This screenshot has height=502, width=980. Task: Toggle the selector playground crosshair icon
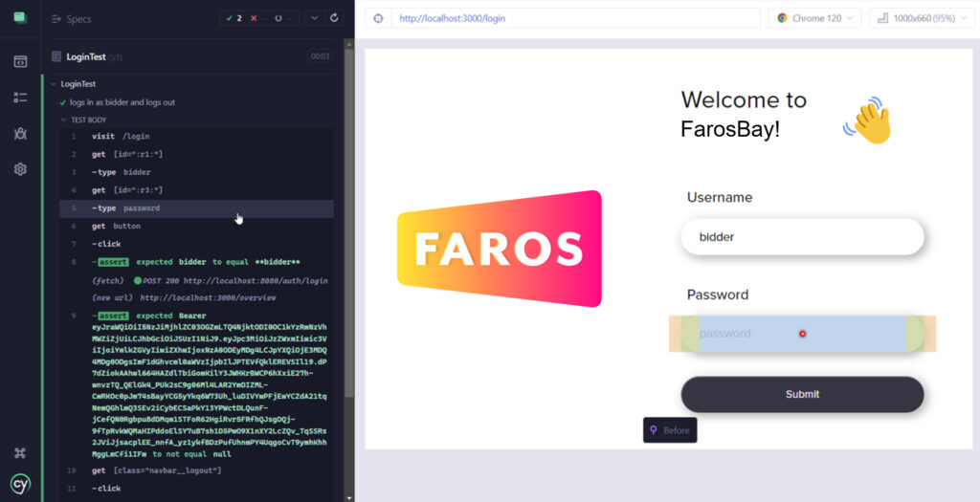coord(378,18)
